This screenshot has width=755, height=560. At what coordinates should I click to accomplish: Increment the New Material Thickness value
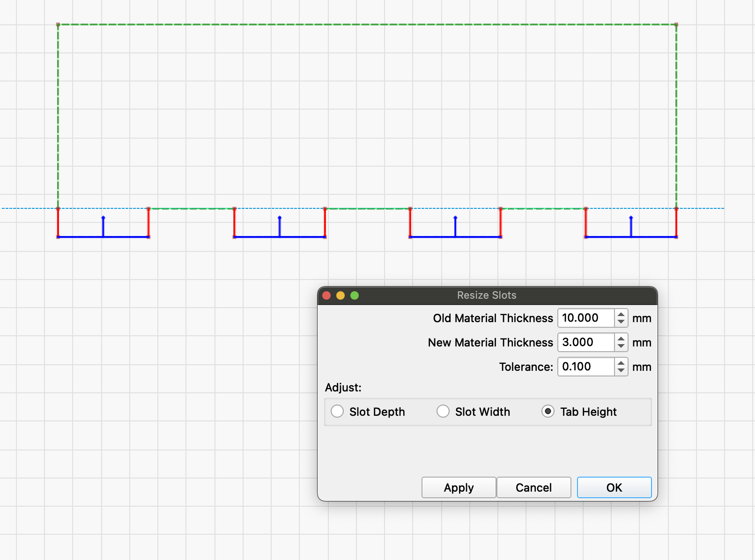(x=621, y=339)
